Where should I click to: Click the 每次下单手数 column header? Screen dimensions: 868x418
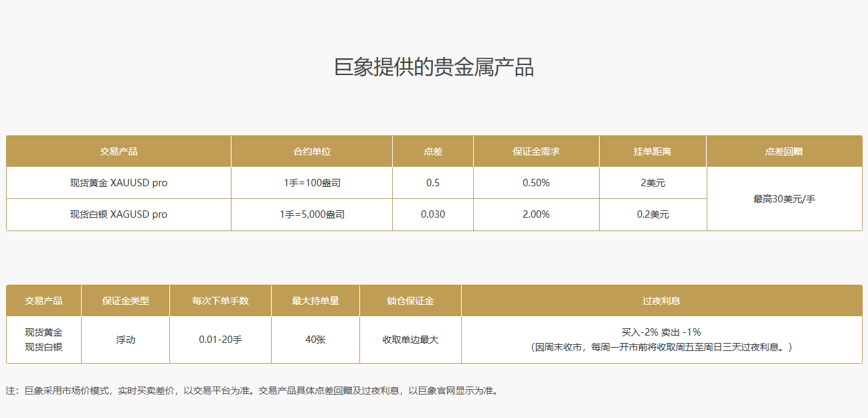point(220,301)
